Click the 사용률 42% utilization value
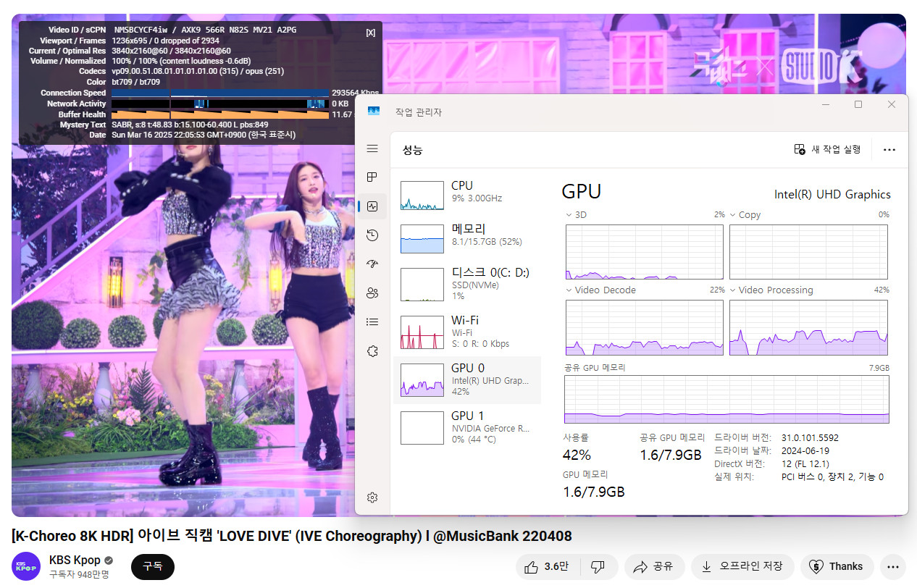Image resolution: width=917 pixels, height=588 pixels. (577, 455)
